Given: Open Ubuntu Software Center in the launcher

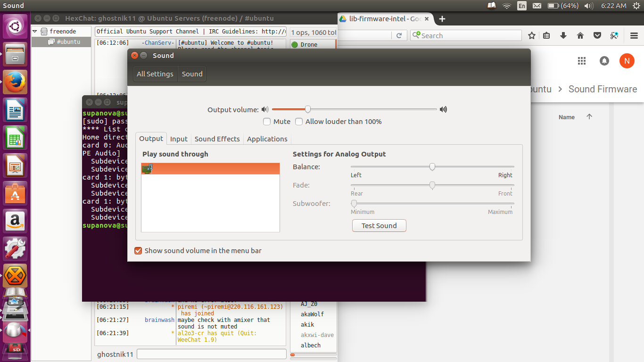Looking at the screenshot, I should click(x=16, y=194).
